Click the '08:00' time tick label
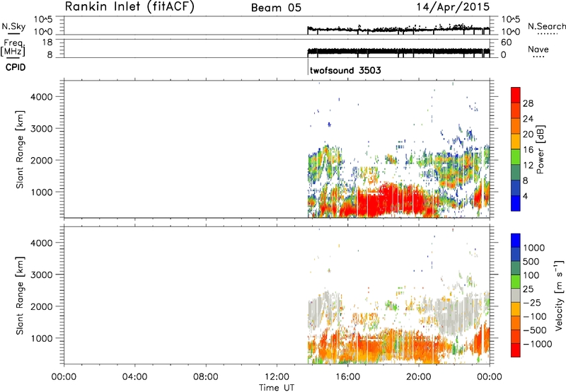This screenshot has width=566, height=392. pos(205,377)
